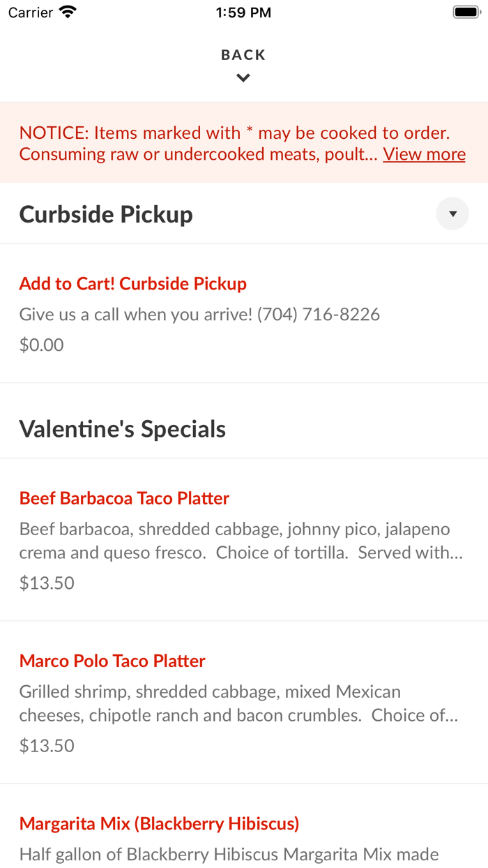
Task: Tap the grilled shrimp platter description text
Action: click(x=238, y=703)
